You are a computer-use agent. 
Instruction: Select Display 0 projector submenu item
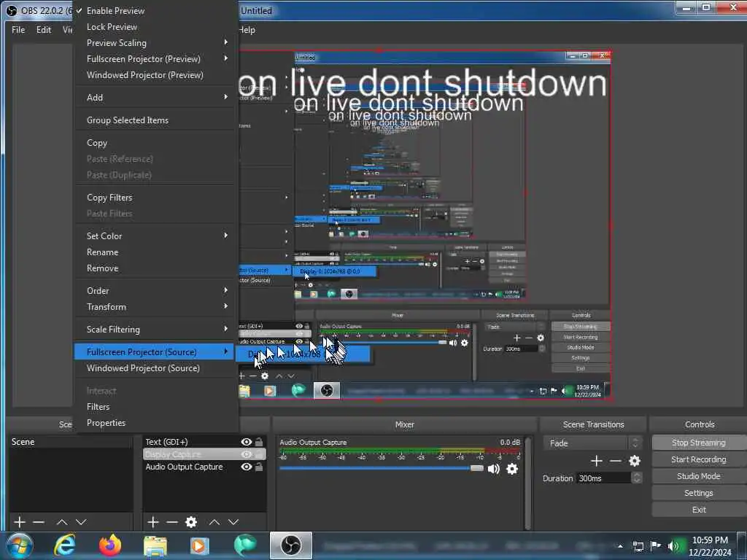(303, 354)
